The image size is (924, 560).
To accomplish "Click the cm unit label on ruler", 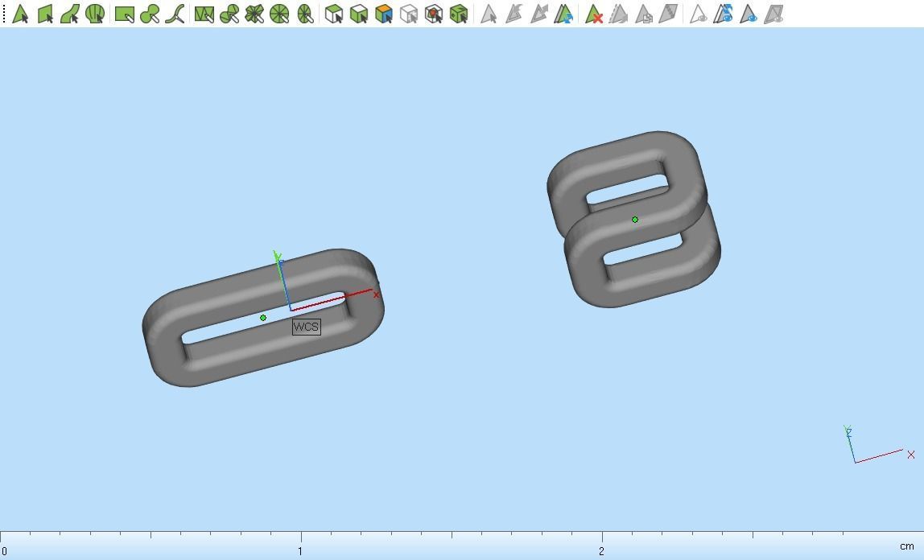I will coord(907,546).
